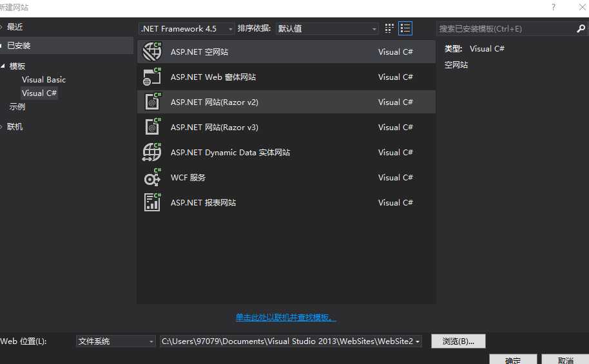Select ASP.NET 报表网站 template name
Image resolution: width=589 pixels, height=364 pixels.
point(203,203)
